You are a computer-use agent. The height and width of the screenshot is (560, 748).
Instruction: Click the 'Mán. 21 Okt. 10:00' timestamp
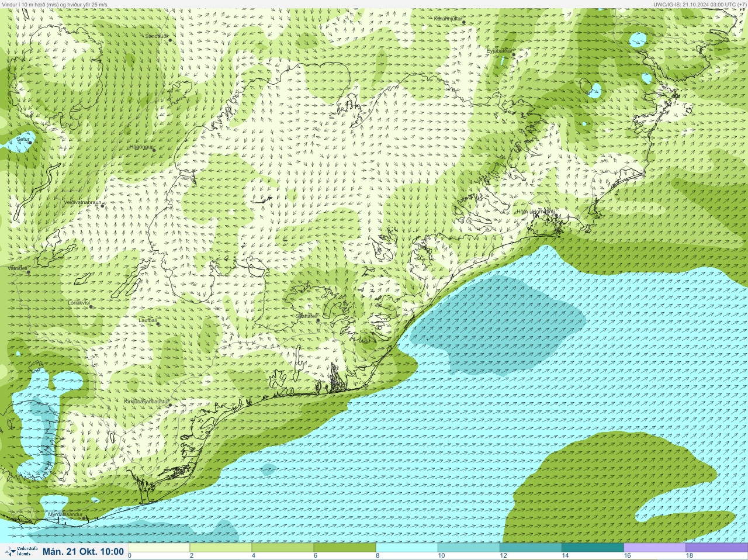tap(83, 551)
